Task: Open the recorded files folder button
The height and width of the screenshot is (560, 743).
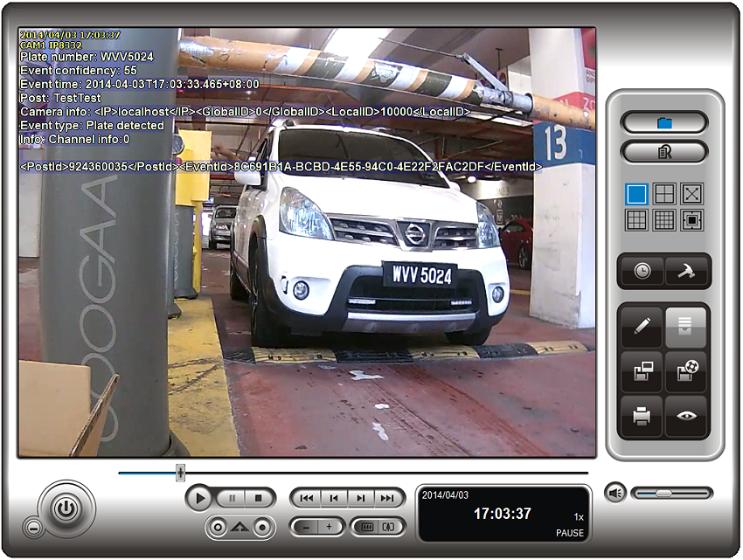Action: point(663,123)
